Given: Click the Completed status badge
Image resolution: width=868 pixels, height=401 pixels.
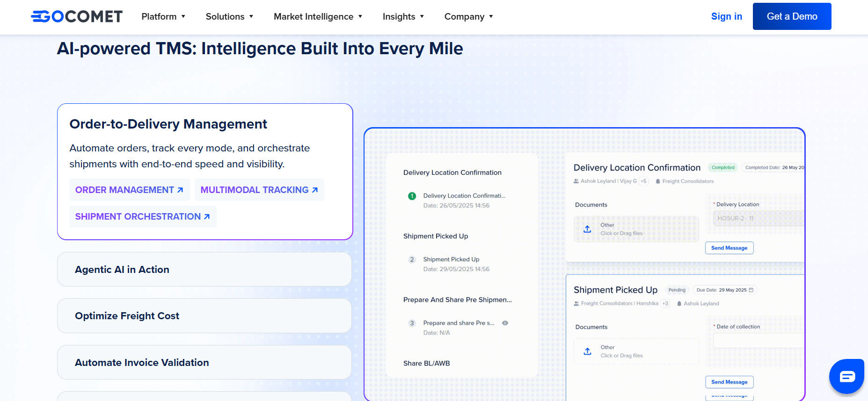Looking at the screenshot, I should tap(723, 168).
